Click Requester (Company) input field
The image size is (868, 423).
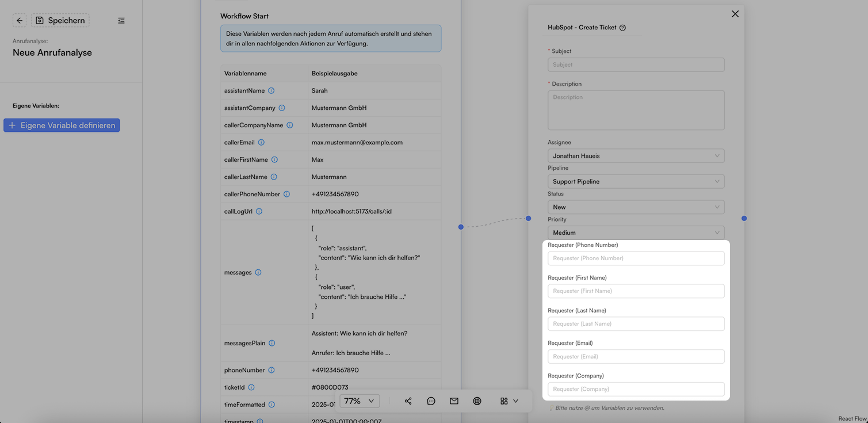tap(636, 390)
